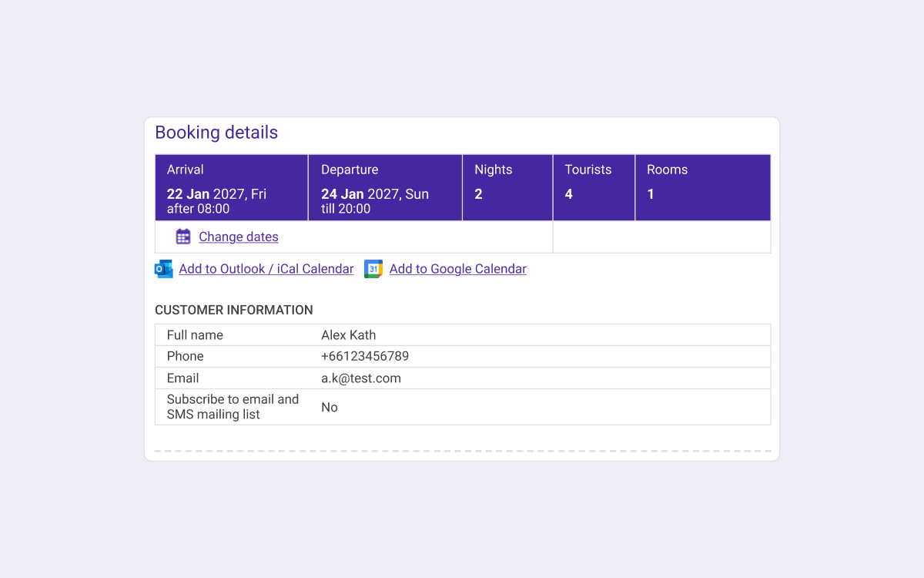Add booking to Outlook / iCal Calendar

[x=266, y=269]
